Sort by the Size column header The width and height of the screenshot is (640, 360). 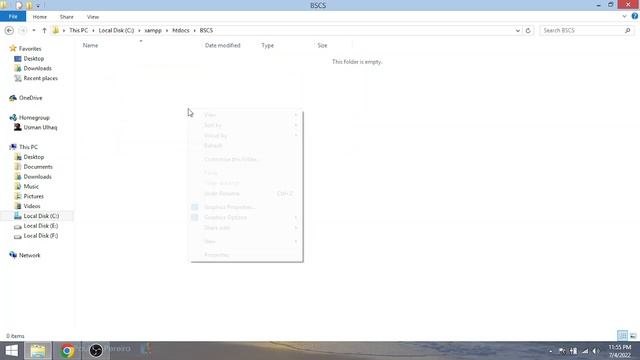pyautogui.click(x=322, y=45)
